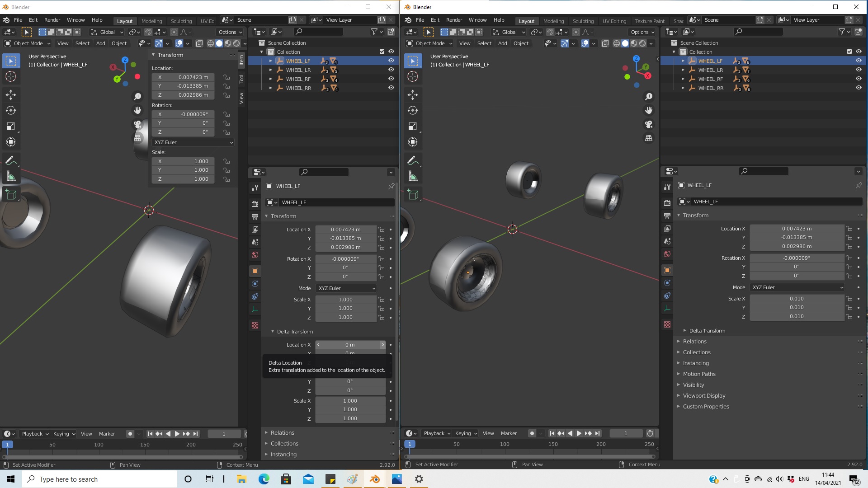This screenshot has height=488, width=868.
Task: Open Render menu in left Blender window
Action: coord(52,20)
